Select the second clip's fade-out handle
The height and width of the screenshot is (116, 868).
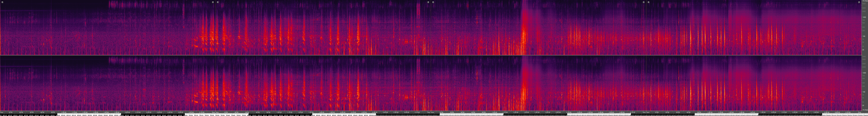tap(428, 2)
